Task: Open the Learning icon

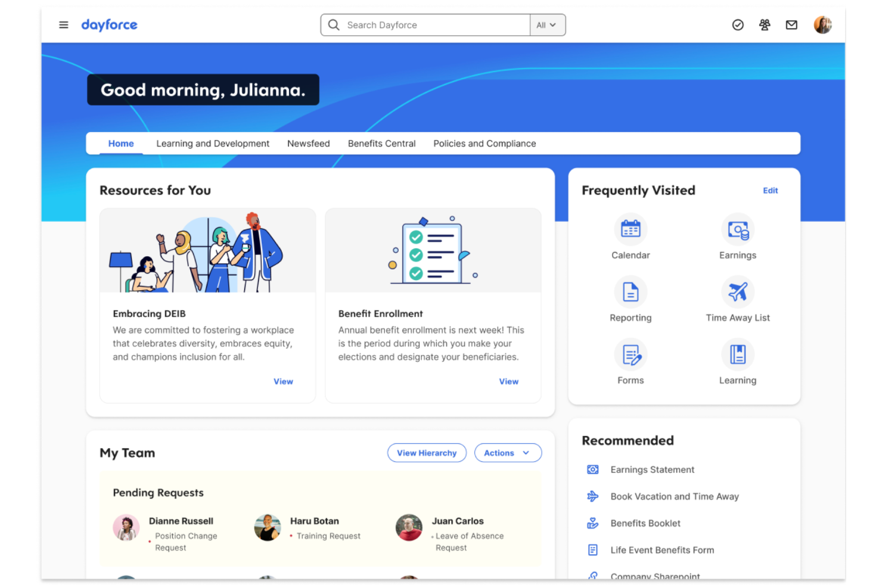Action: 738,354
